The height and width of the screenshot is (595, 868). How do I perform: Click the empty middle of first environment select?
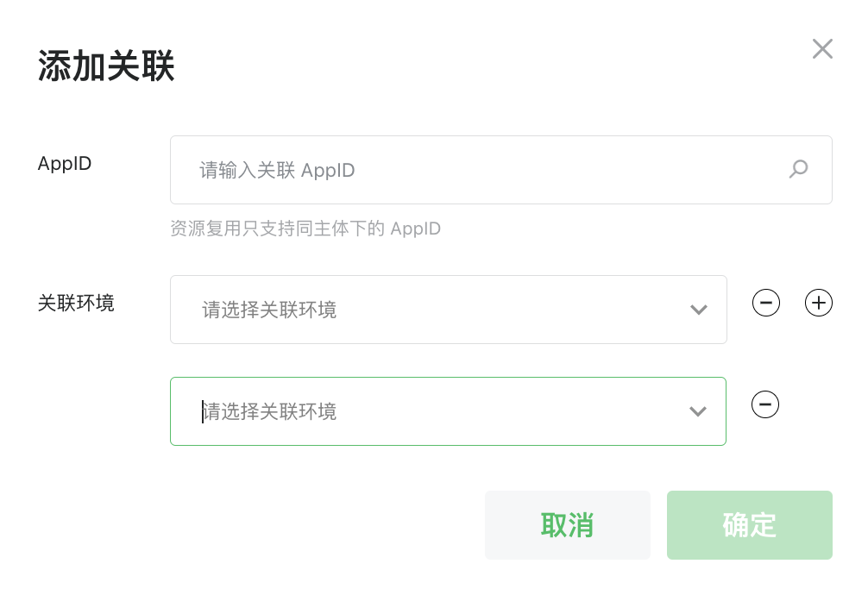tap(509, 310)
